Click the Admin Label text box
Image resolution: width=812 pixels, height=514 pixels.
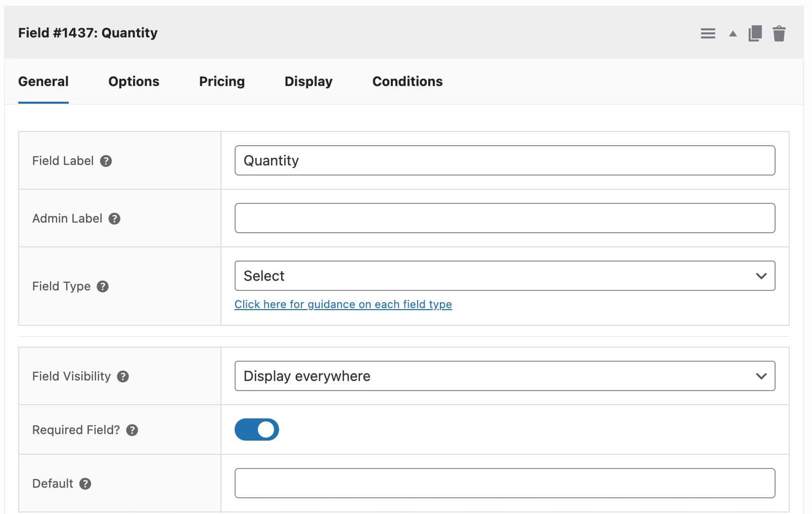504,218
